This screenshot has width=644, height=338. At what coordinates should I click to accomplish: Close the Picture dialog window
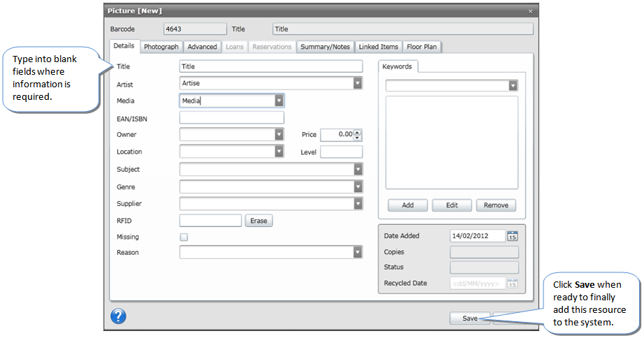[x=530, y=11]
